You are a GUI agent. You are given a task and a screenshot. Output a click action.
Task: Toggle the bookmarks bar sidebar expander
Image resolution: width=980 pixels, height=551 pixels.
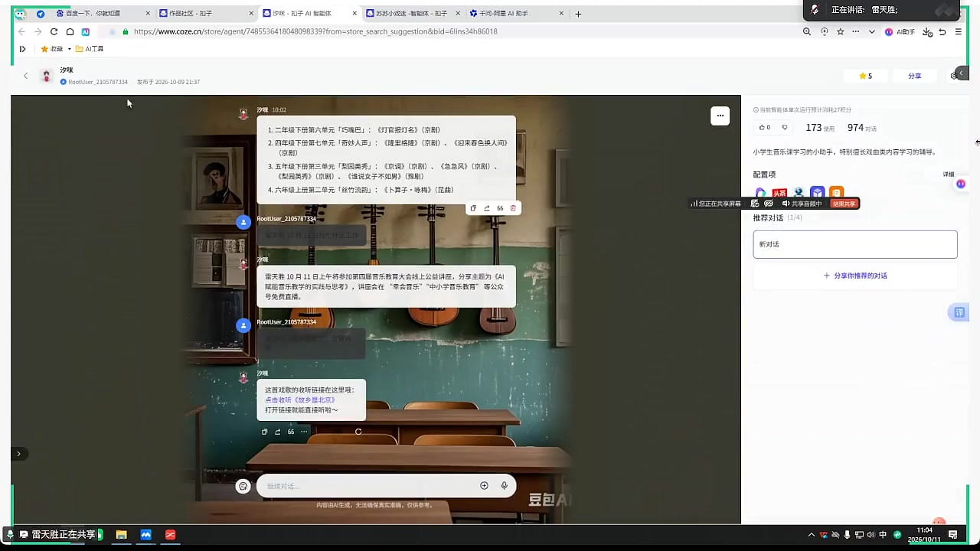[x=22, y=49]
